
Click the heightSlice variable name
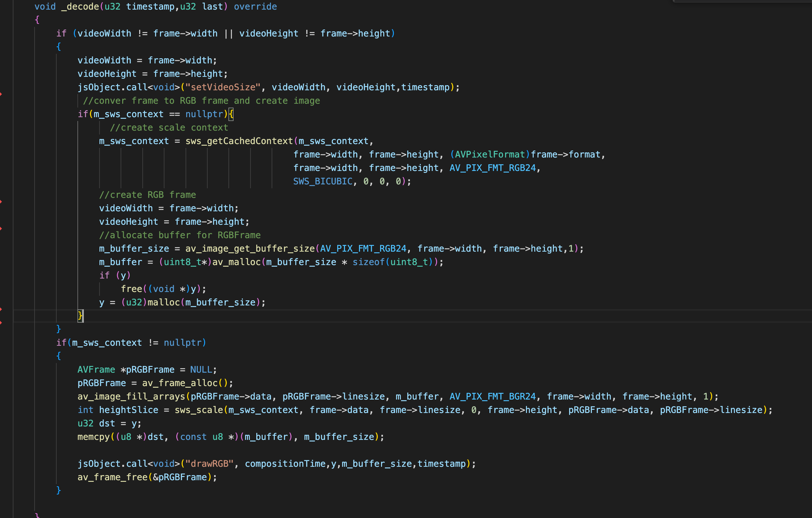[129, 410]
